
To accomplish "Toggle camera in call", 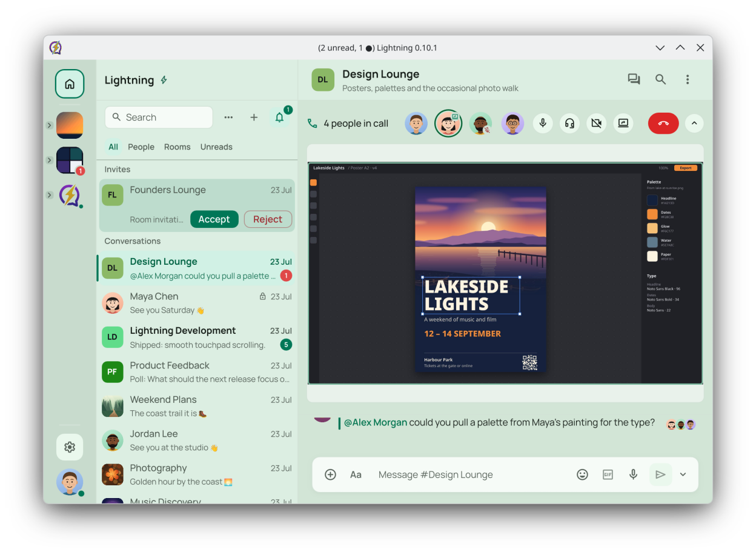I will (x=596, y=124).
